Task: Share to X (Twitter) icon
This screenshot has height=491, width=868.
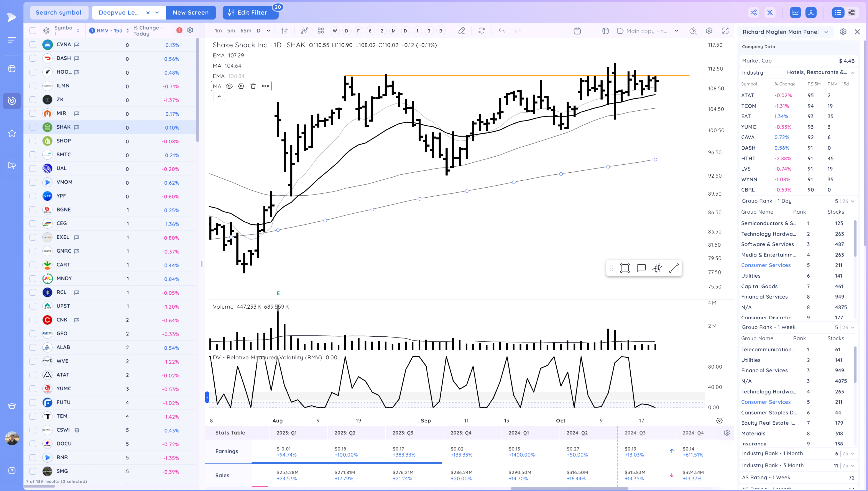Action: pos(769,13)
